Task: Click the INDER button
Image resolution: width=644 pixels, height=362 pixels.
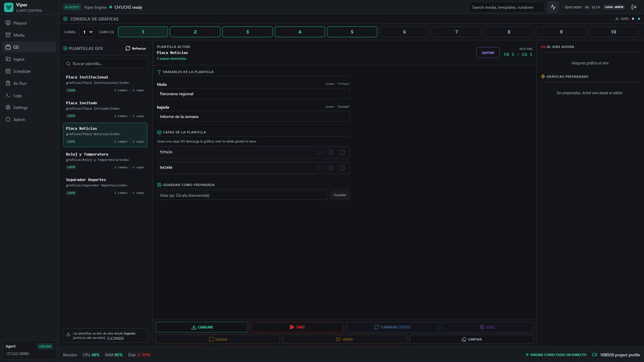Action: (x=345, y=339)
